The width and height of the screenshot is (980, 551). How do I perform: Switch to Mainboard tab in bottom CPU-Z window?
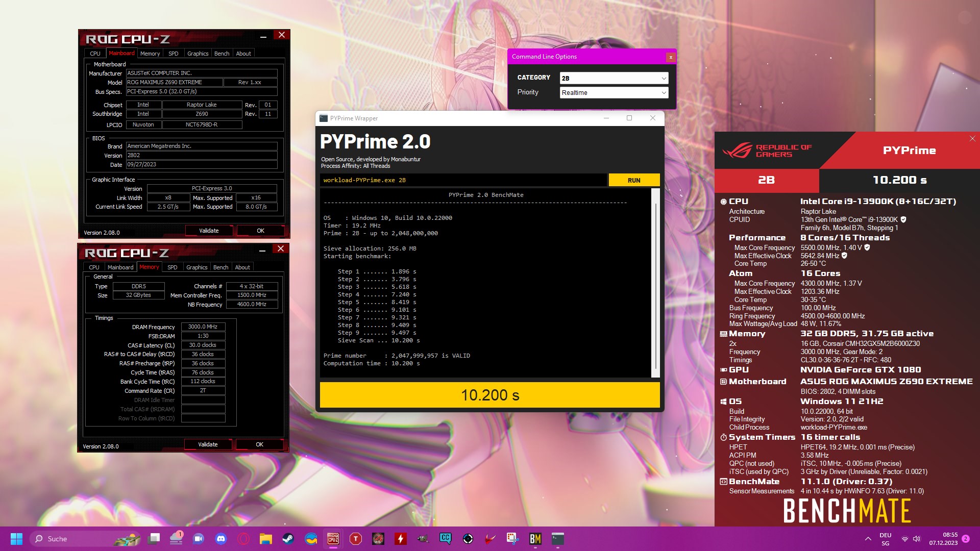(120, 267)
